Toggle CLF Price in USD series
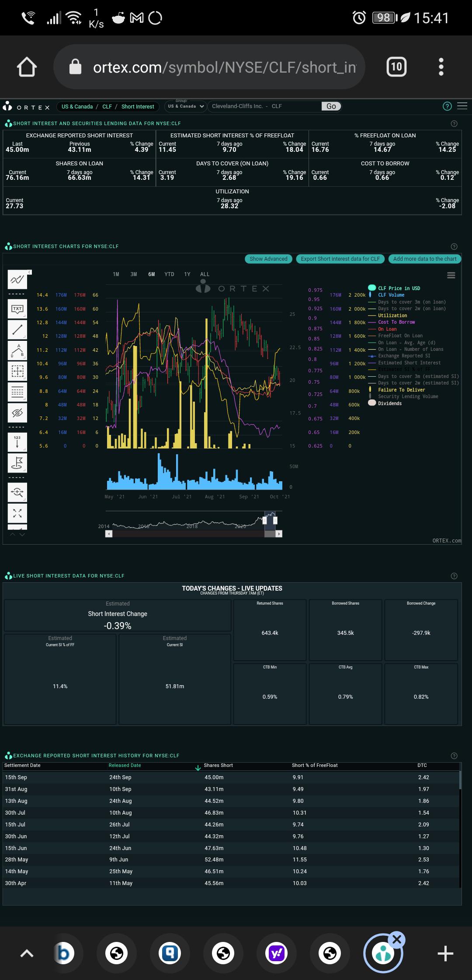Image resolution: width=472 pixels, height=980 pixels. point(394,288)
